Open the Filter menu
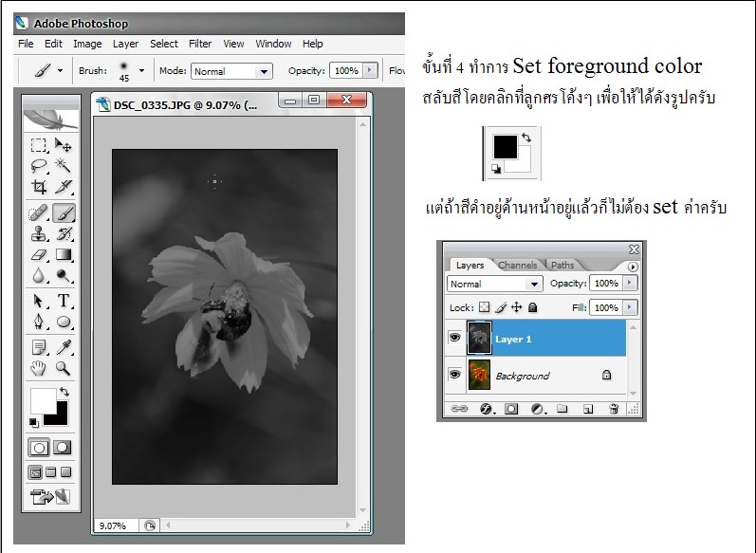756x553 pixels. 200,44
